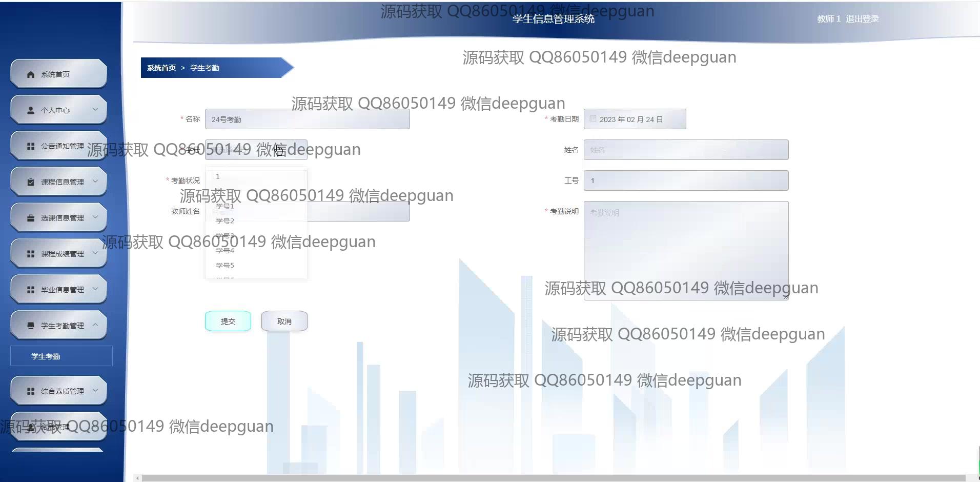This screenshot has height=482, width=980.
Task: Click the 退出登录 logout link
Action: pos(862,19)
